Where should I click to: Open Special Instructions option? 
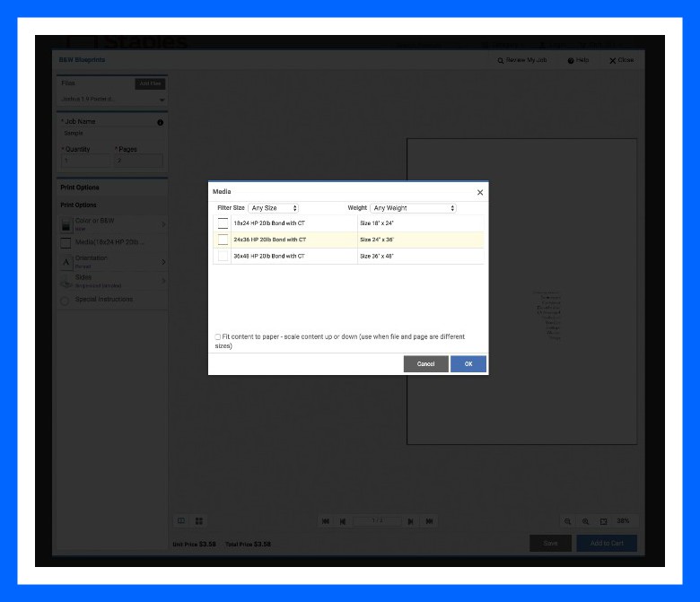(112, 300)
